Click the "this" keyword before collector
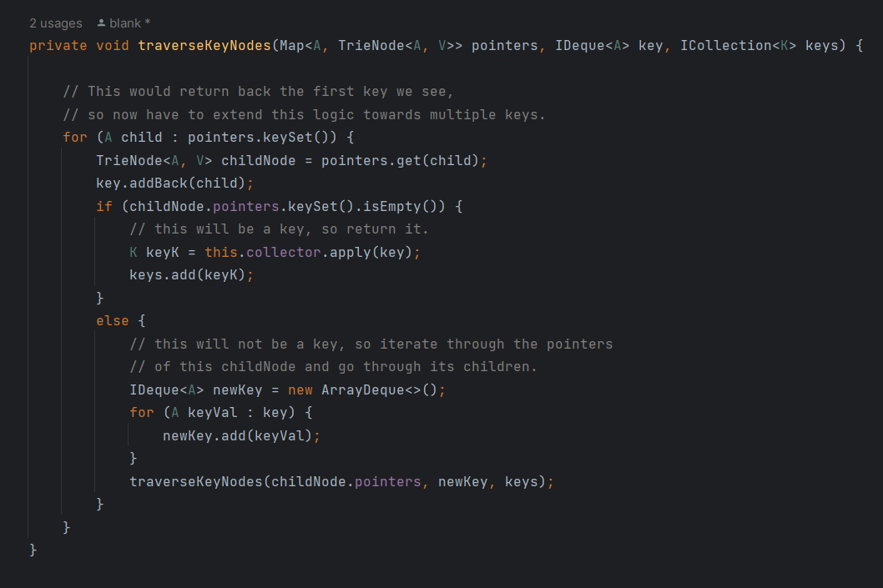This screenshot has height=588, width=883. (x=221, y=252)
